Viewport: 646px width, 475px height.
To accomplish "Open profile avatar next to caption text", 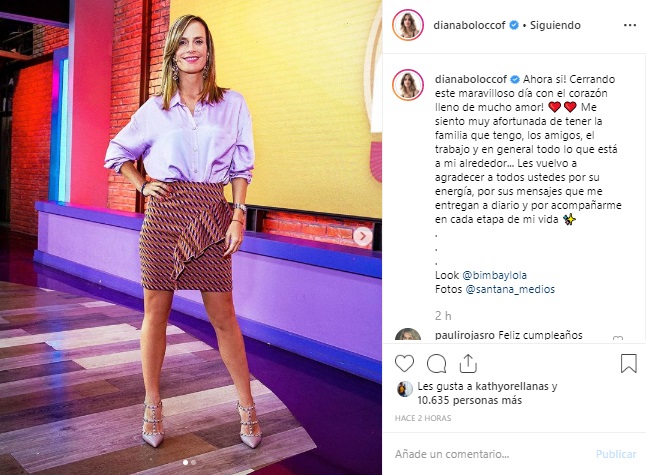I will pyautogui.click(x=408, y=85).
